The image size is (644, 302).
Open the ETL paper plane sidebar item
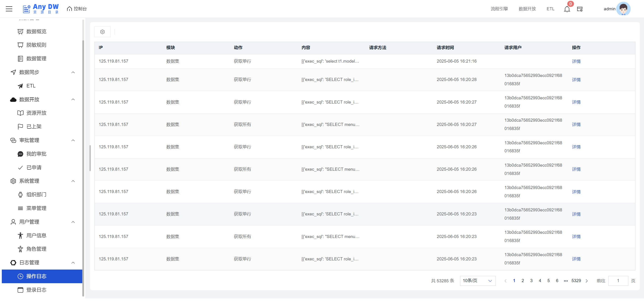click(31, 86)
